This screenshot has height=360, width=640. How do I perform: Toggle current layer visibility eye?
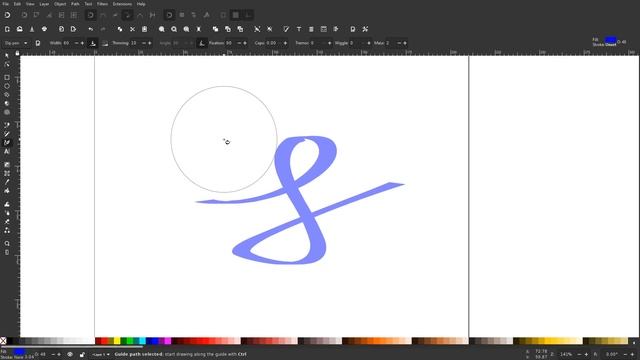tap(70, 354)
